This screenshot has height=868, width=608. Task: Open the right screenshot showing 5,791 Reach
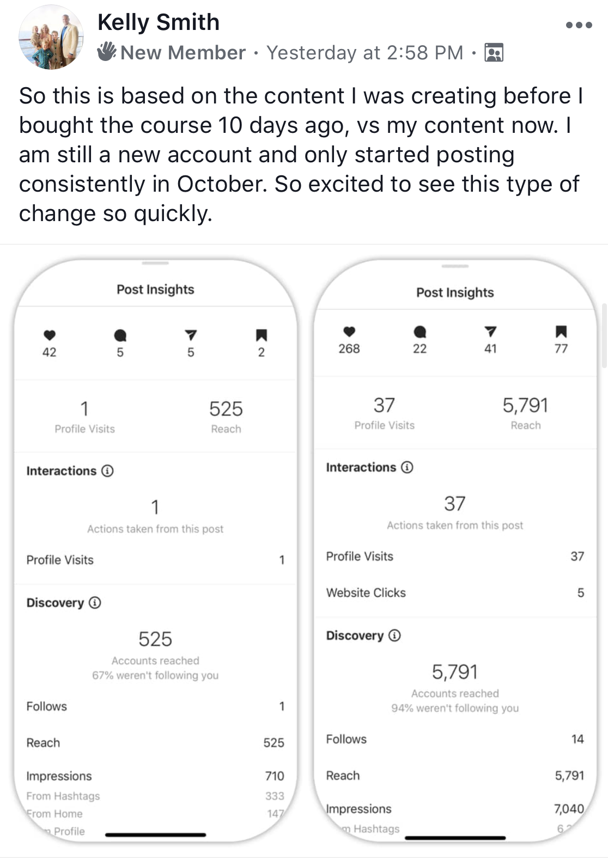click(x=455, y=551)
